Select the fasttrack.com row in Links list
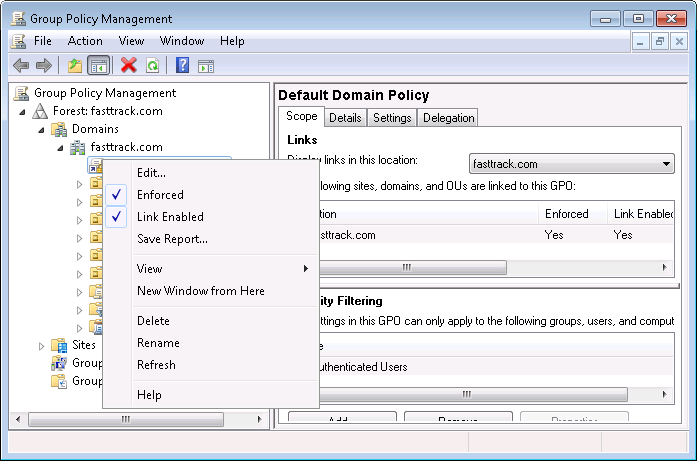This screenshot has height=461, width=697. point(496,235)
